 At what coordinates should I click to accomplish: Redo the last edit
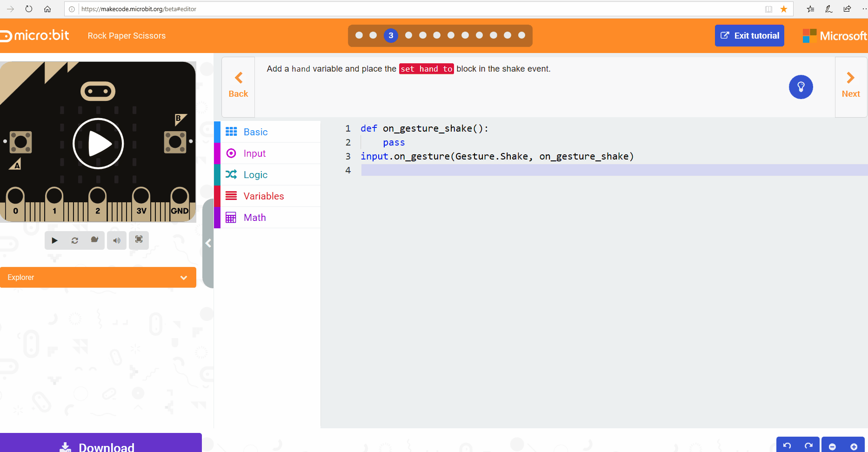(809, 445)
